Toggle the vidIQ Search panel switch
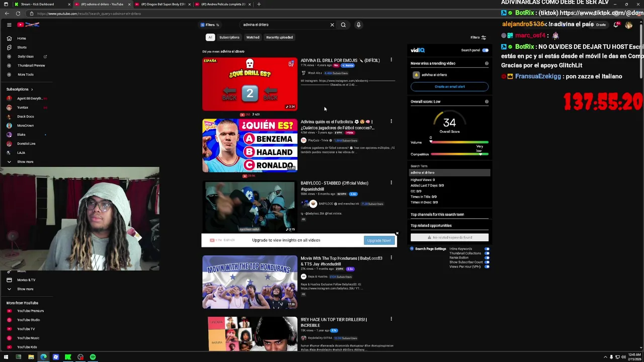 (x=485, y=50)
